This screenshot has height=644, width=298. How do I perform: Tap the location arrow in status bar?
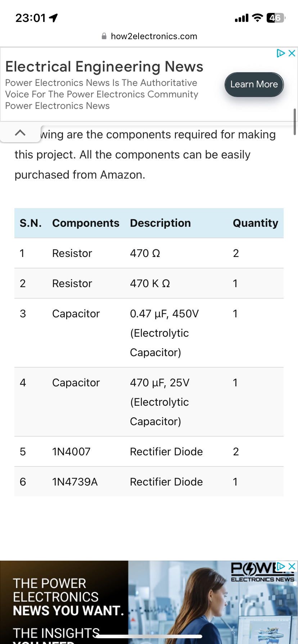pyautogui.click(x=53, y=18)
